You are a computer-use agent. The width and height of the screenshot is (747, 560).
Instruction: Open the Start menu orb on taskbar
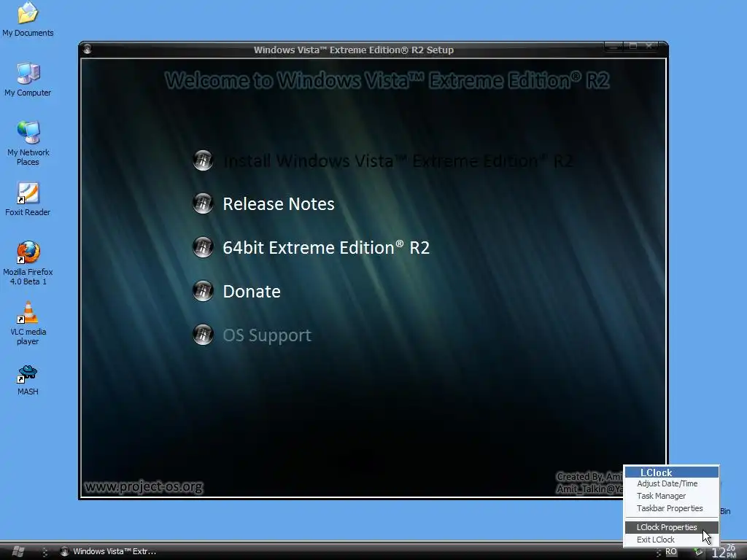(x=18, y=551)
